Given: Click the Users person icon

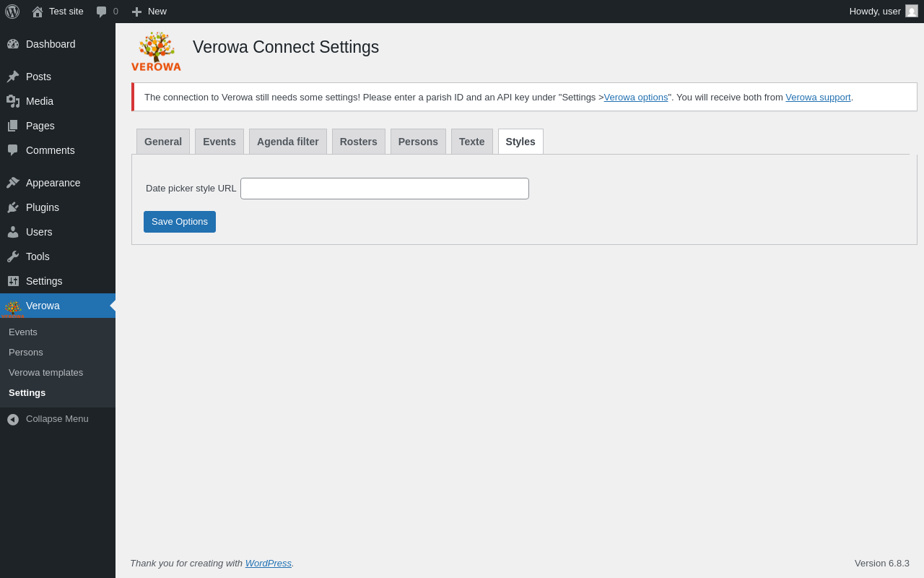Looking at the screenshot, I should point(13,232).
